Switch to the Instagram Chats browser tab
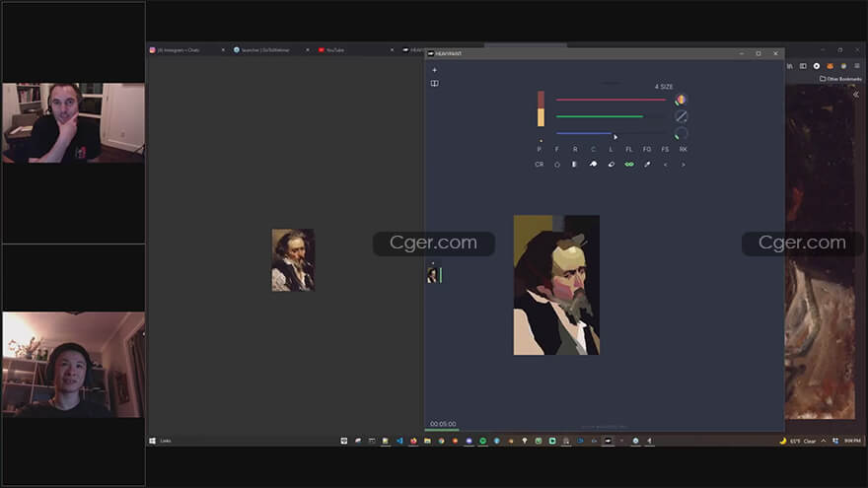 coord(187,50)
